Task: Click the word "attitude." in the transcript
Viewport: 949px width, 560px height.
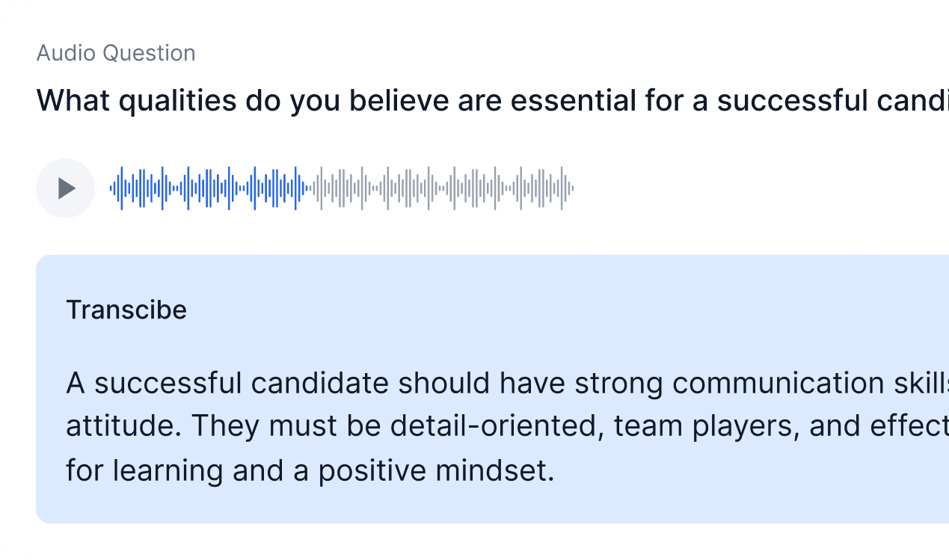Action: (122, 427)
